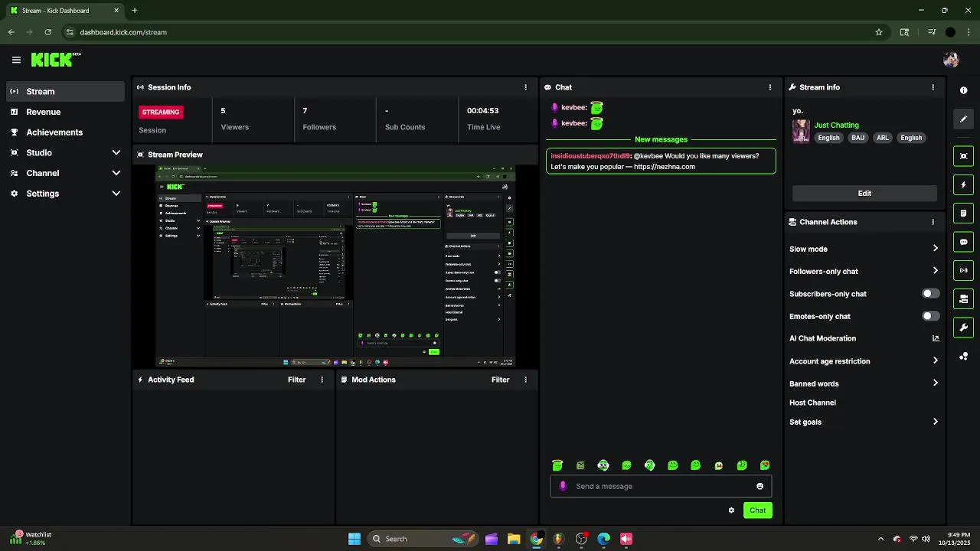
Task: Select Stream in the left sidebar
Action: tap(64, 91)
